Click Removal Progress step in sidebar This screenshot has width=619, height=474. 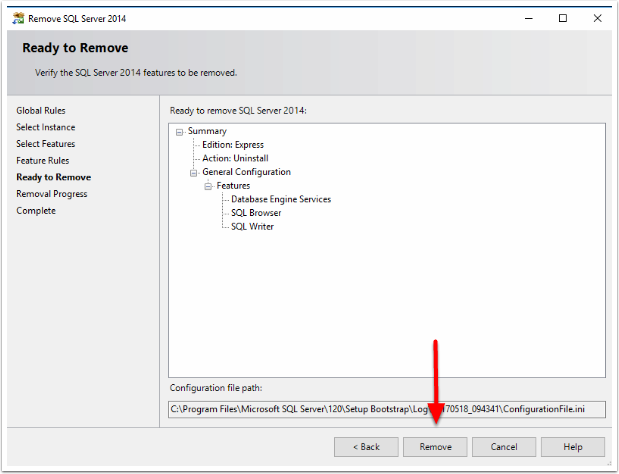[x=52, y=194]
